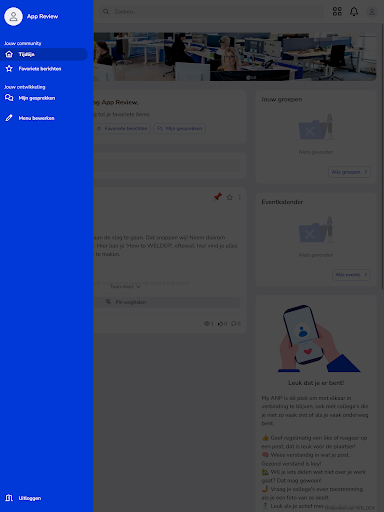The width and height of the screenshot is (384, 512).
Task: Click the Mijn gesprekken shortcut chip
Action: click(x=179, y=128)
